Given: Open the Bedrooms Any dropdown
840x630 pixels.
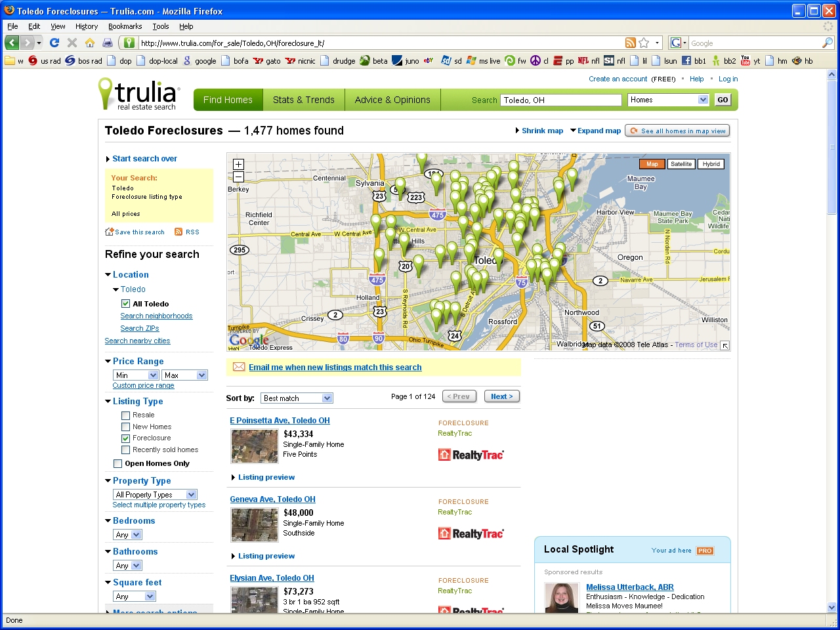Looking at the screenshot, I should tap(127, 535).
